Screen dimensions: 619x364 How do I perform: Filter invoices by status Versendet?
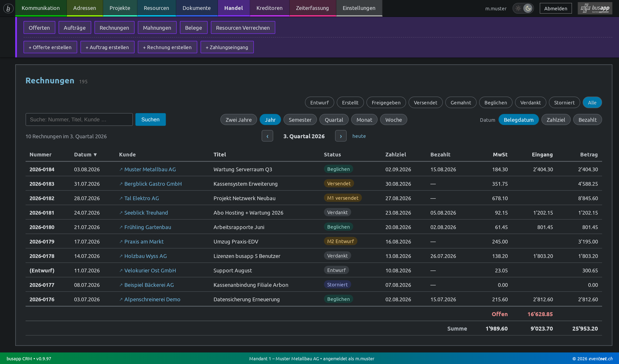[x=425, y=103]
